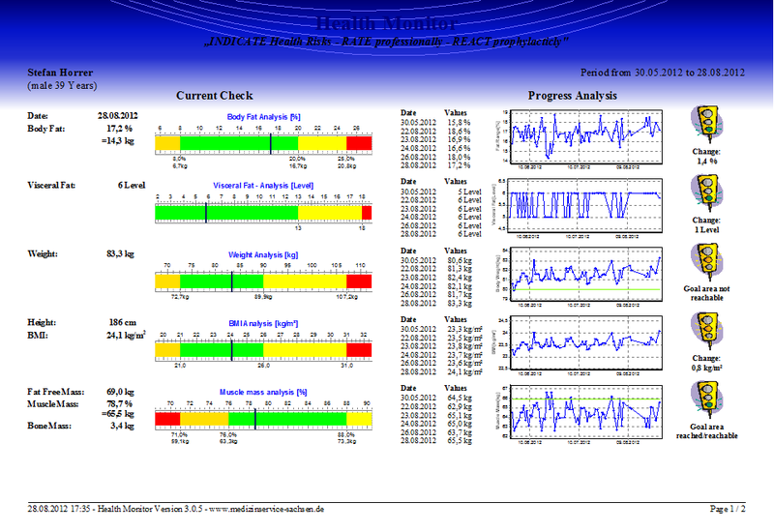774x532 pixels.
Task: Click the body fat entry '15,8 %' for 30.05.2012
Action: 459,123
